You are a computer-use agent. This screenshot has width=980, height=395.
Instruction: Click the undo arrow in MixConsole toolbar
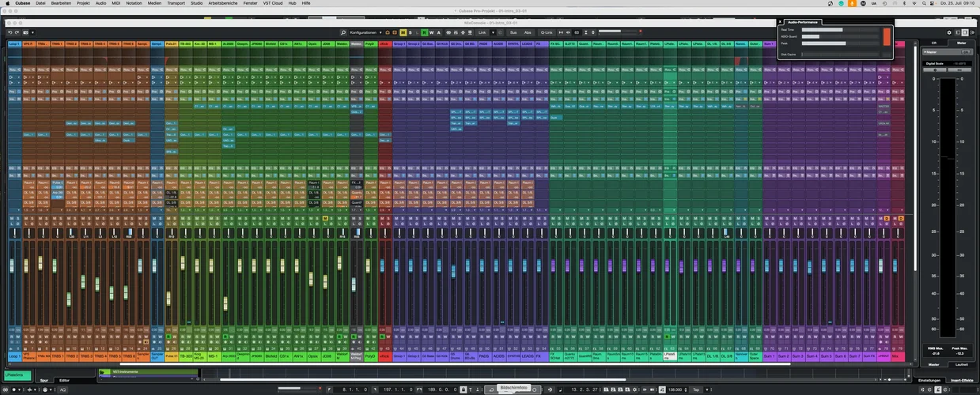tap(10, 32)
